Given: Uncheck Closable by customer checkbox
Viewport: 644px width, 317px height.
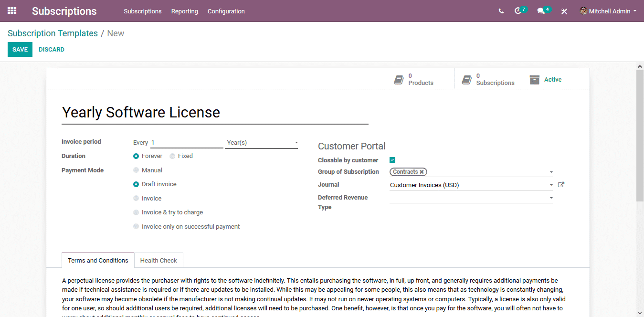Looking at the screenshot, I should [x=392, y=160].
